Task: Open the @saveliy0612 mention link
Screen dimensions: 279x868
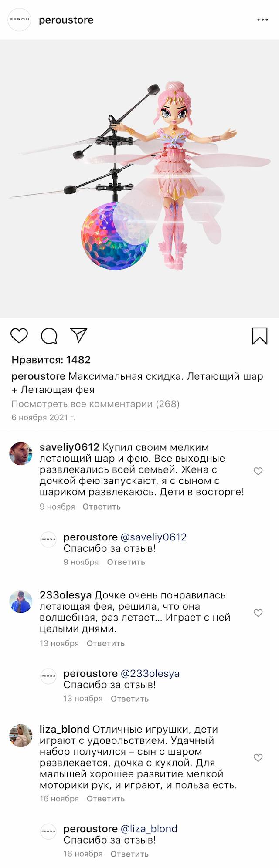Action: pyautogui.click(x=153, y=537)
